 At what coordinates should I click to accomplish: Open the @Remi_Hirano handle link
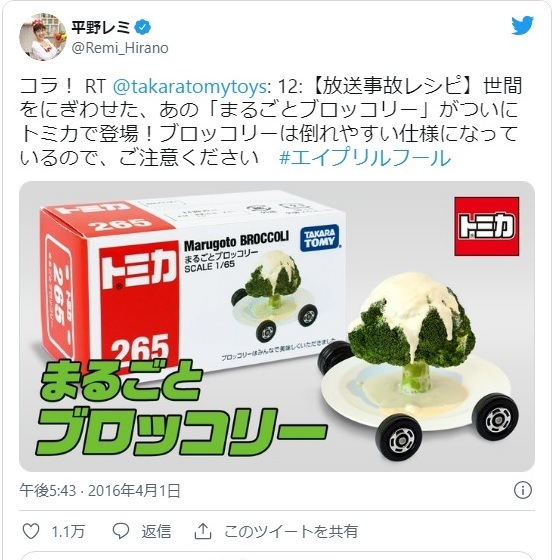(x=120, y=48)
